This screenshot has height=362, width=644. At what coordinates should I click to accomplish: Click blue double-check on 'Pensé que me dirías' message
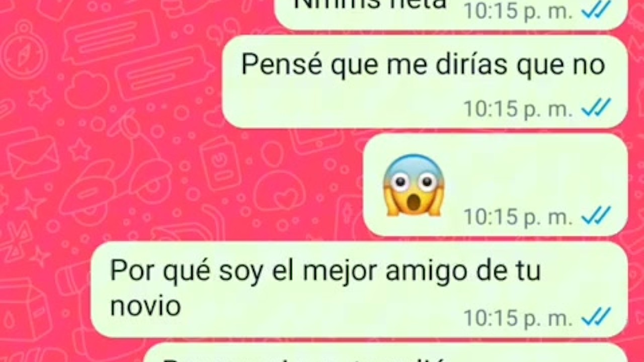point(596,108)
